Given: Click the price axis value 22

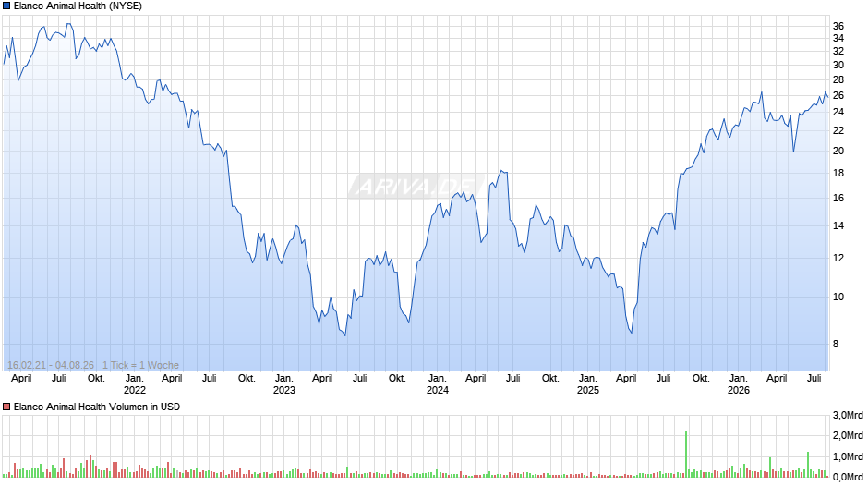Looking at the screenshot, I should point(838,130).
